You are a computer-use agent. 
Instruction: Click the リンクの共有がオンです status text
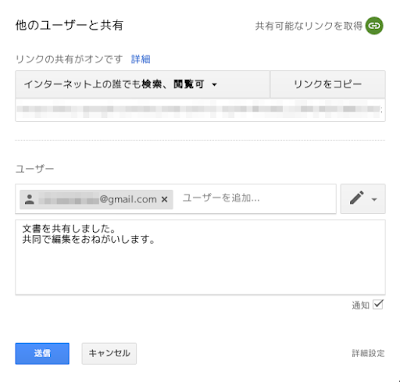tap(69, 59)
